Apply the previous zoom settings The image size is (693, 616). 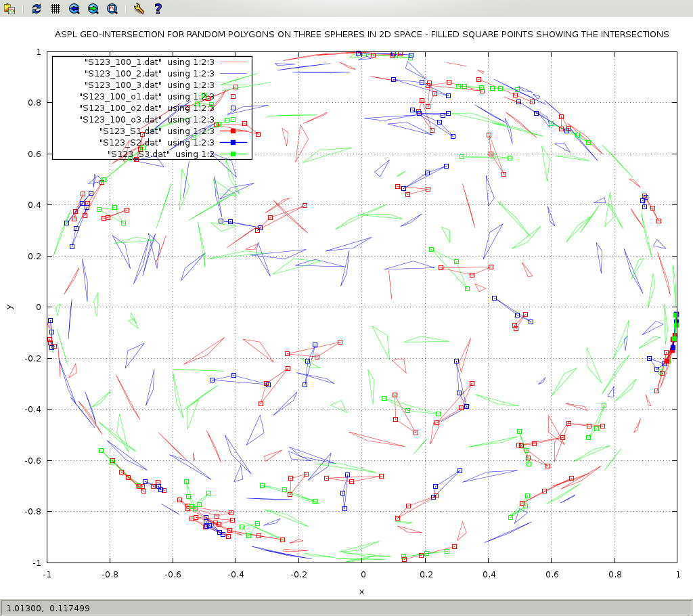[x=74, y=9]
